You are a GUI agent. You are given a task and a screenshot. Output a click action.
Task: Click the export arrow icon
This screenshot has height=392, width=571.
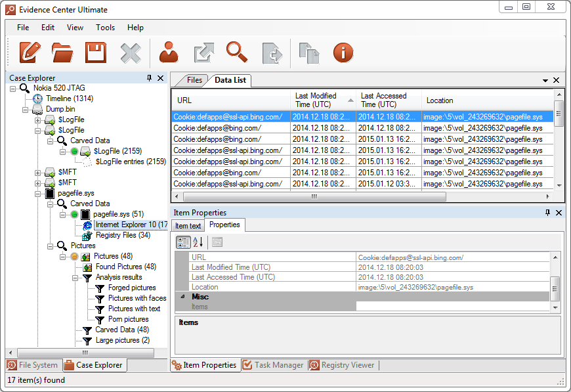click(203, 53)
